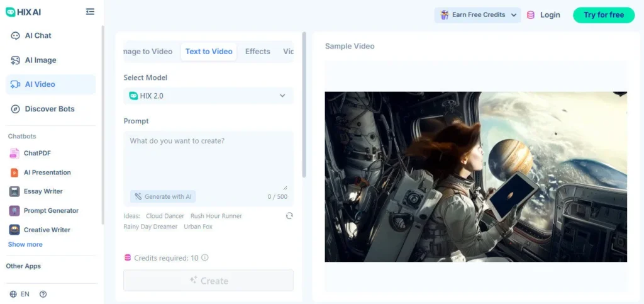Click the credits coin icon beside Login

531,14
